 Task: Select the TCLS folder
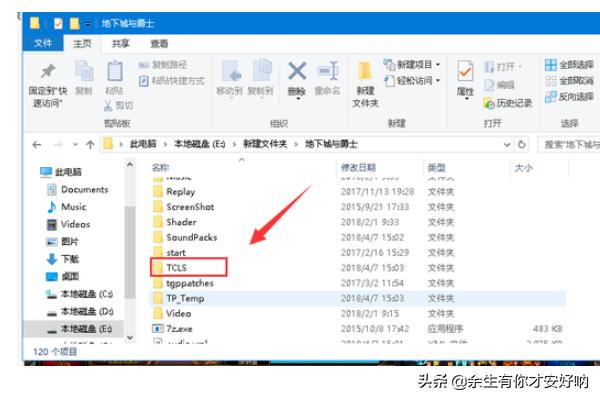pyautogui.click(x=179, y=267)
